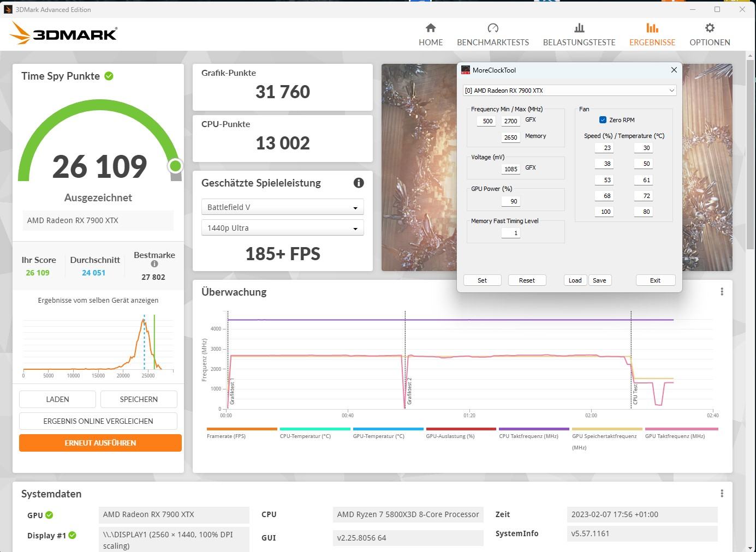Open the three-dot menu of Überwachung panel

point(722,292)
